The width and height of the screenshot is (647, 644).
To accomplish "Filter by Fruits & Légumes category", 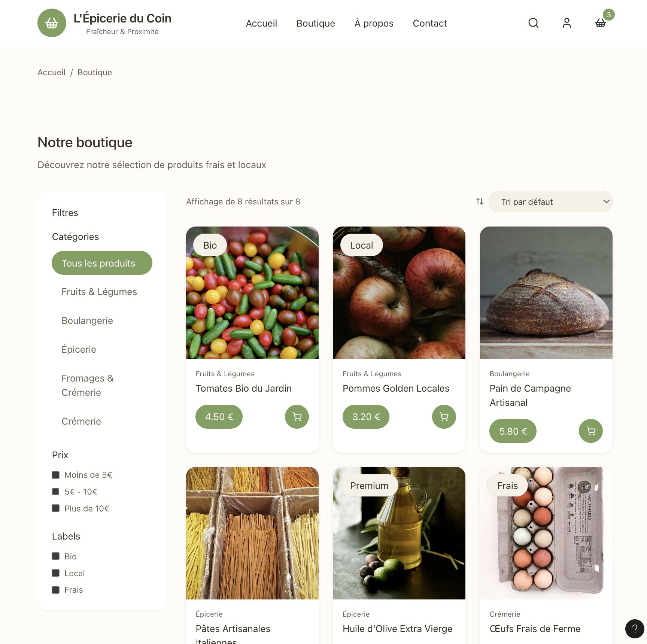I will click(99, 292).
